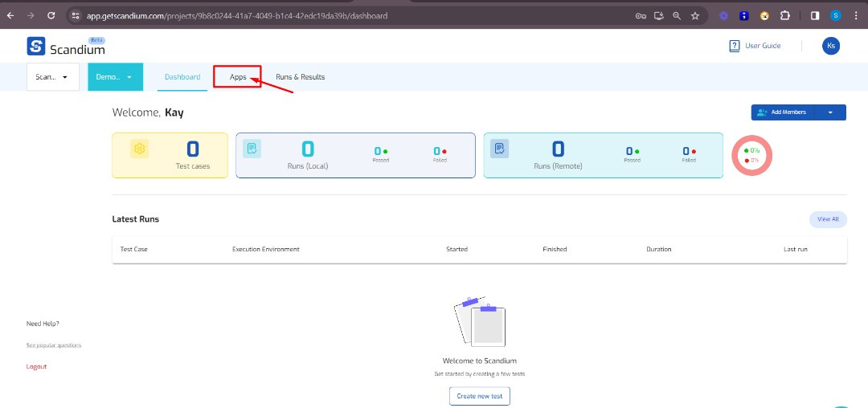Open the zoom magnifier icon
This screenshot has width=868, height=408.
[x=677, y=16]
